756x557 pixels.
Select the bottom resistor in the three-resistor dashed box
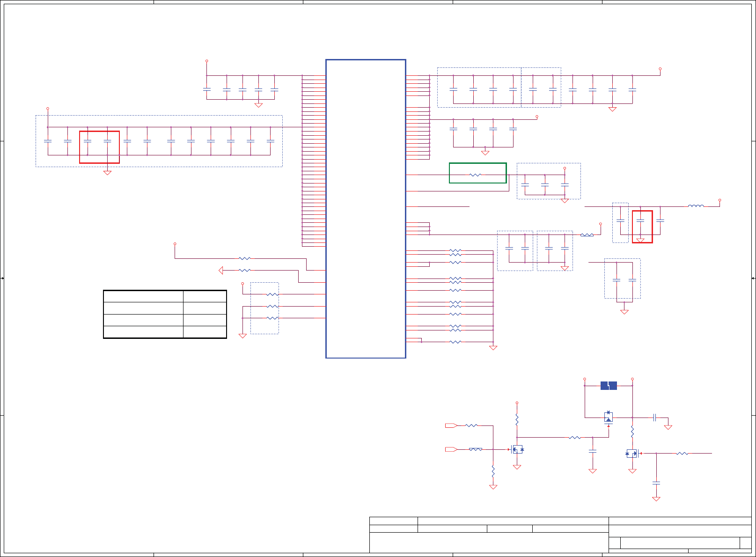272,318
